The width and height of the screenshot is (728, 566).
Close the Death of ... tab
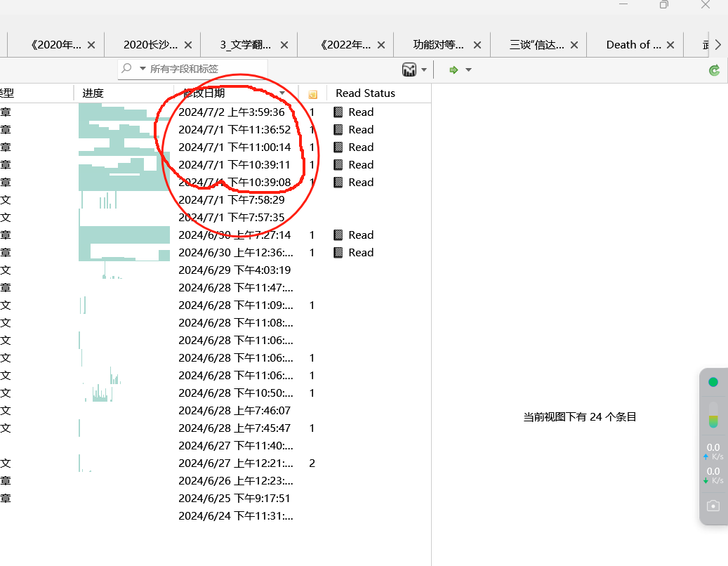pyautogui.click(x=670, y=45)
